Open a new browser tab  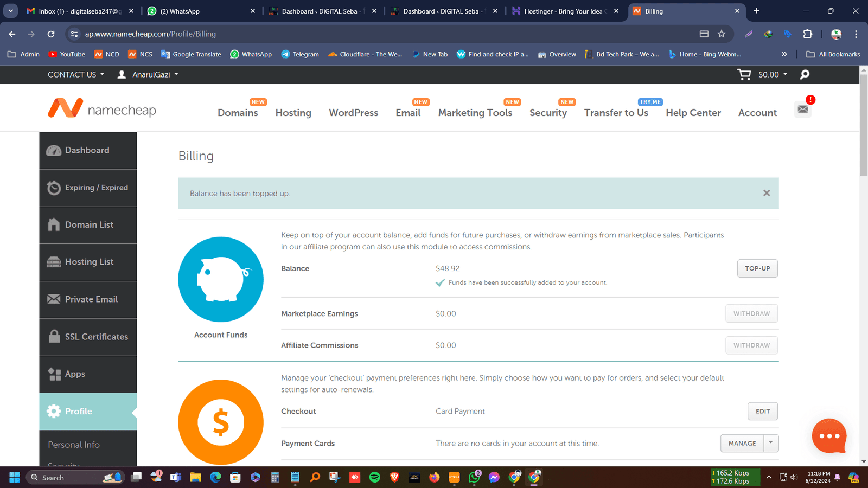tap(756, 11)
